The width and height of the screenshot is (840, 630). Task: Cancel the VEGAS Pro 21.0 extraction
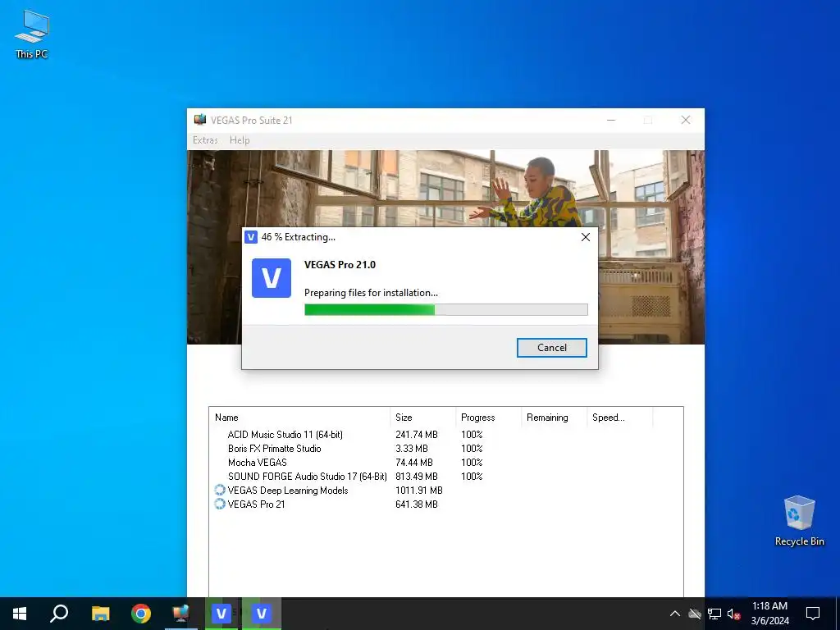coord(551,348)
